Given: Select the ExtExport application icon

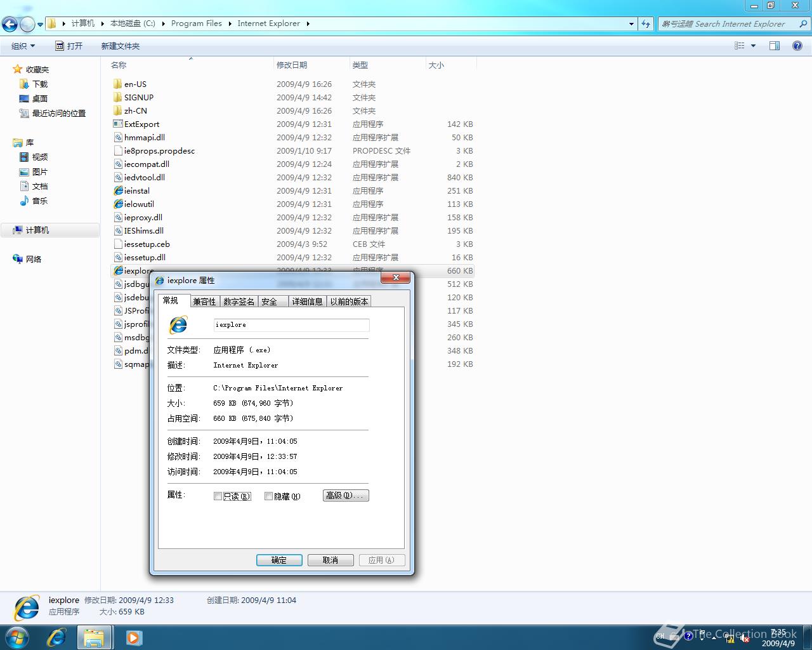Looking at the screenshot, I should tap(117, 124).
